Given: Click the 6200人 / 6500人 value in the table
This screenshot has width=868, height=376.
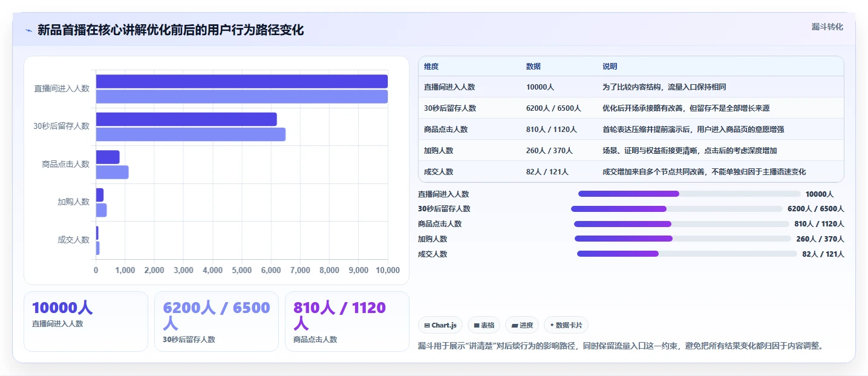Looking at the screenshot, I should click(553, 108).
